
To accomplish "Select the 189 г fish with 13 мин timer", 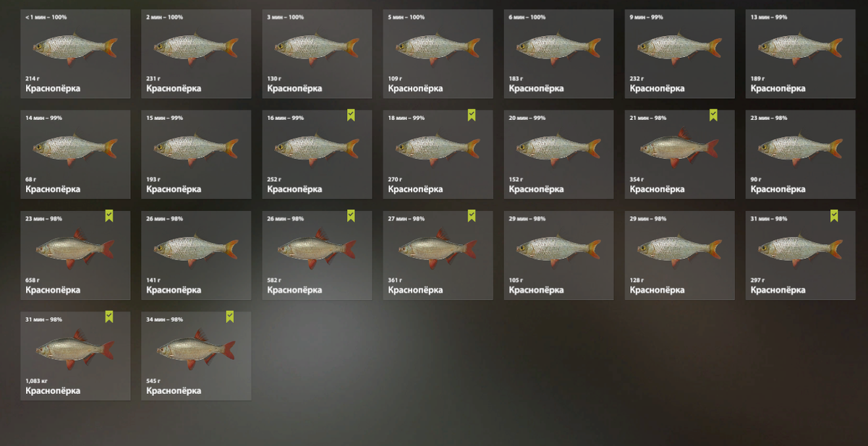I will click(x=800, y=53).
